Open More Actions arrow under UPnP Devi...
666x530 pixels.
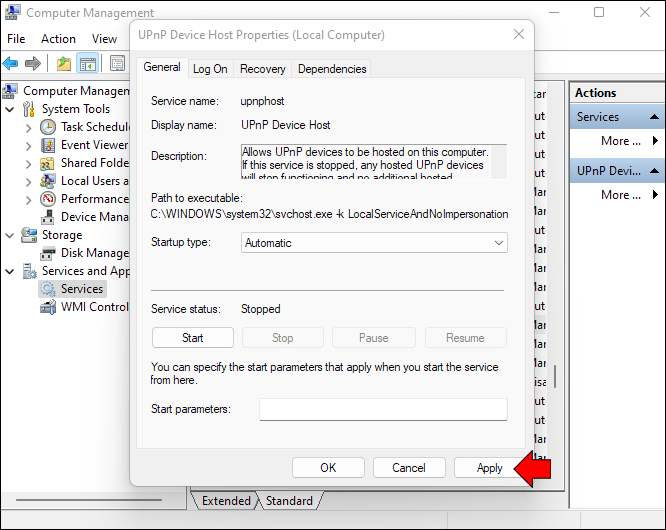[x=655, y=195]
